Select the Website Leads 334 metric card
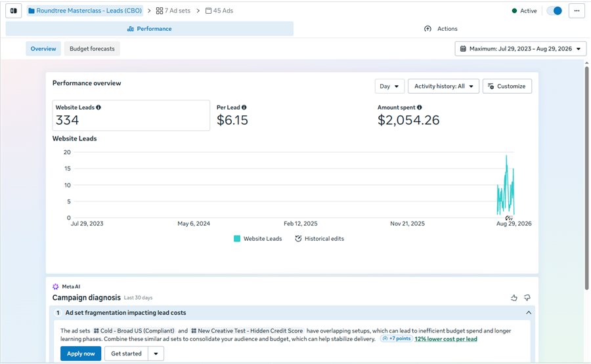 point(131,115)
